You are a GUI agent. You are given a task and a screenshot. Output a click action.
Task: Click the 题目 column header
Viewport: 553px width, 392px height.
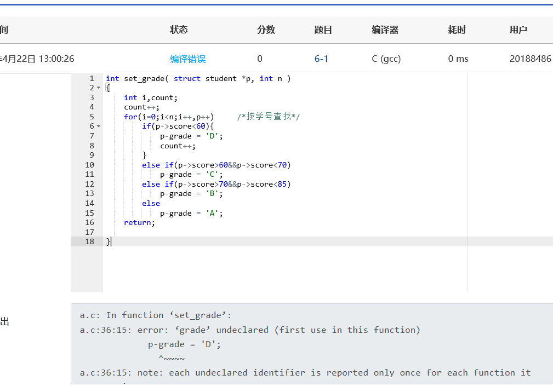(323, 30)
